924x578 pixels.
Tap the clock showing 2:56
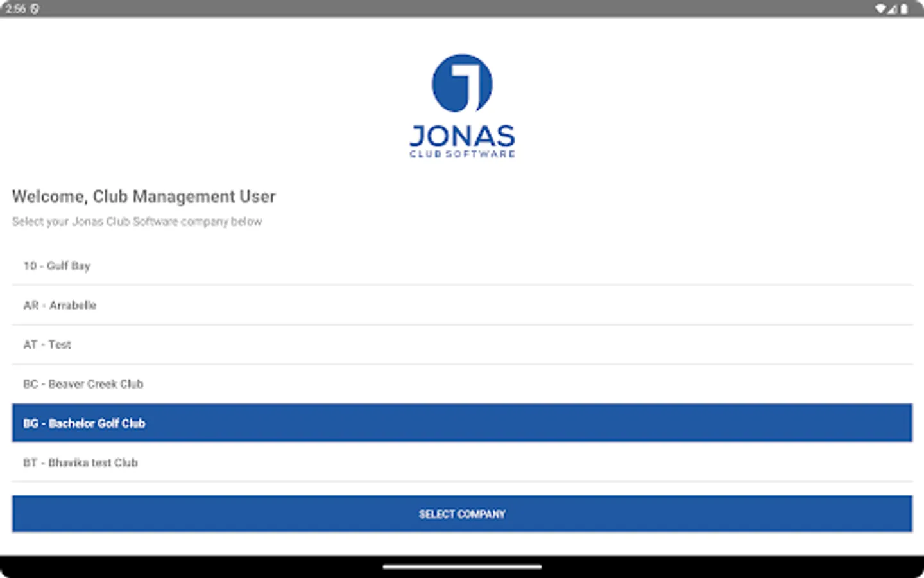click(15, 9)
